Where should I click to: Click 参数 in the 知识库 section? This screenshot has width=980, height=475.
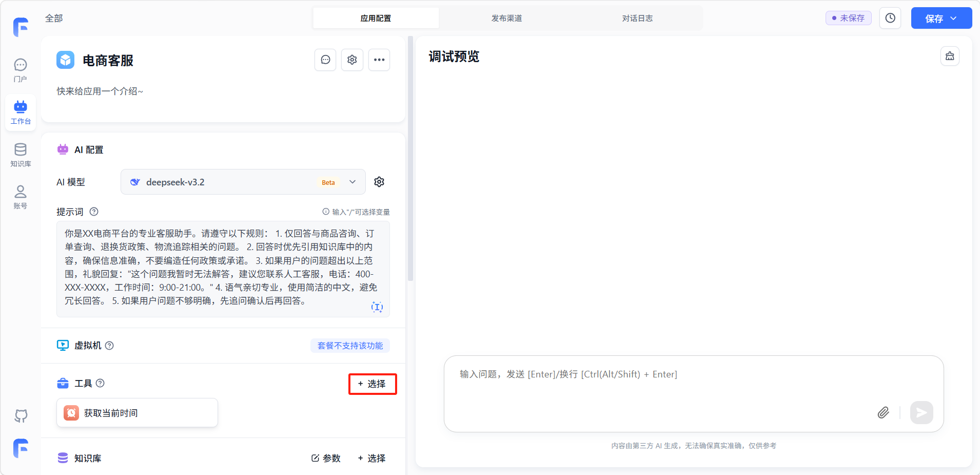point(326,458)
